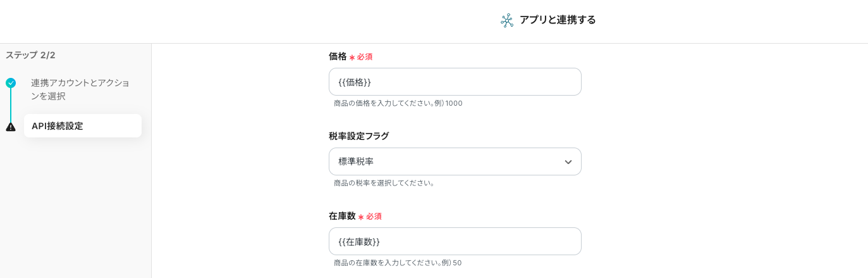Click the warning triangle beside API接続設定

(11, 127)
